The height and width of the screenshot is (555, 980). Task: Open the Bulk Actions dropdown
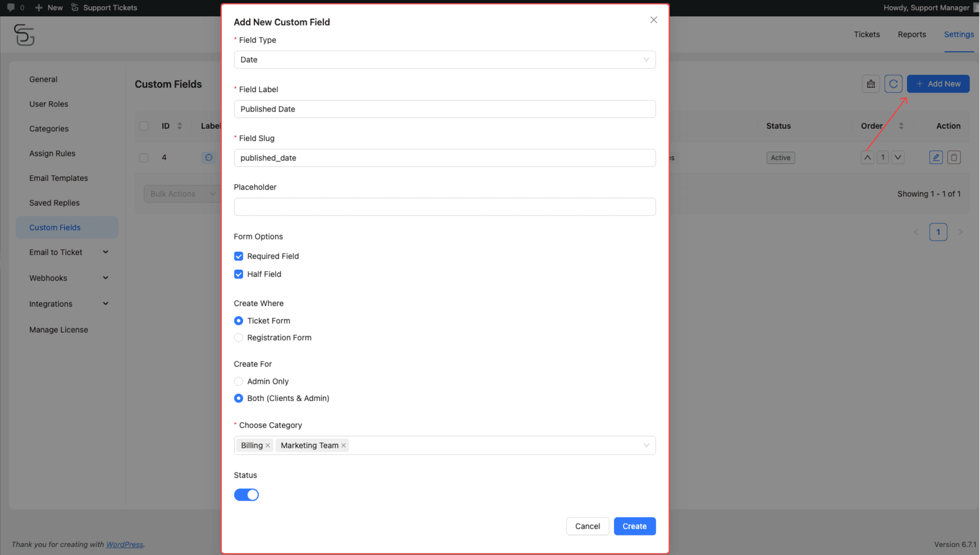pyautogui.click(x=182, y=194)
